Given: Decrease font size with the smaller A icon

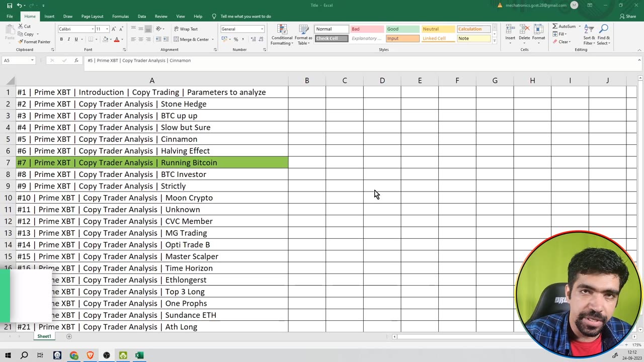Looking at the screenshot, I should (x=121, y=29).
